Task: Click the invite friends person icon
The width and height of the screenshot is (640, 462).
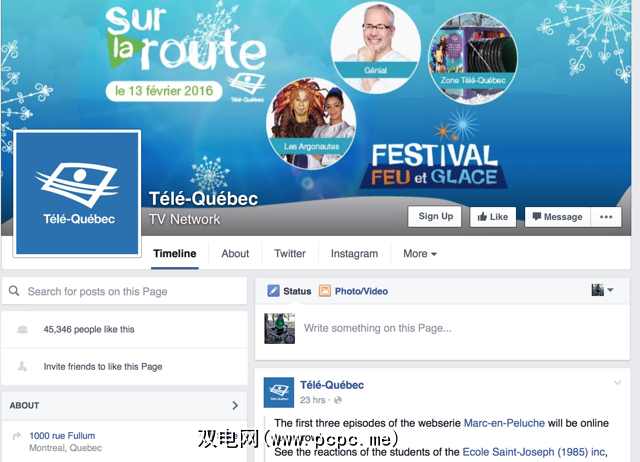Action: [x=22, y=366]
